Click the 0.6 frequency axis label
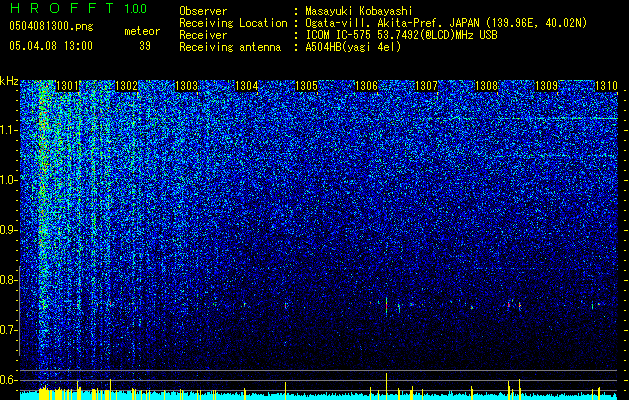 pyautogui.click(x=8, y=380)
